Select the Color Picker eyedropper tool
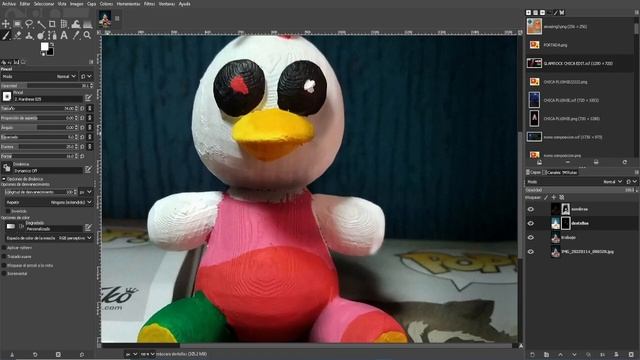 click(x=76, y=36)
